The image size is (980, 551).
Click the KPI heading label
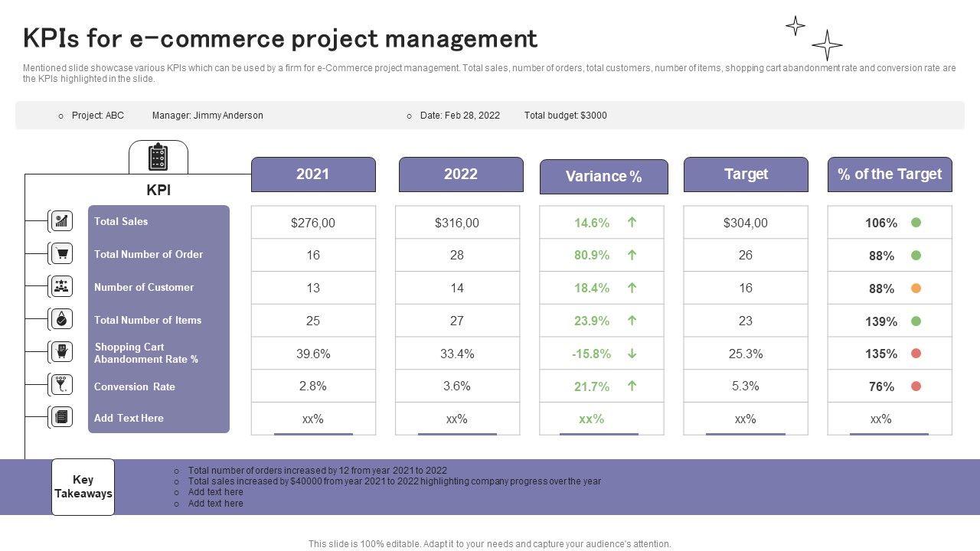coord(158,190)
